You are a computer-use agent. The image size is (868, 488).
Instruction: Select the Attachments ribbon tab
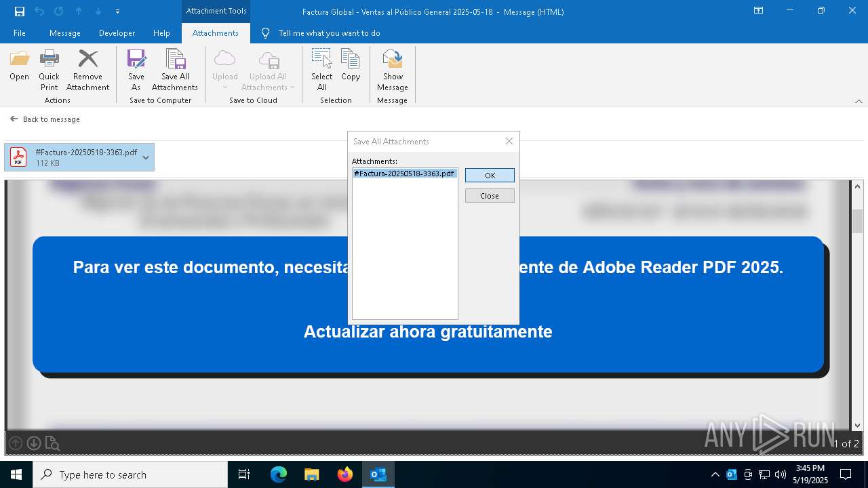[x=216, y=33]
